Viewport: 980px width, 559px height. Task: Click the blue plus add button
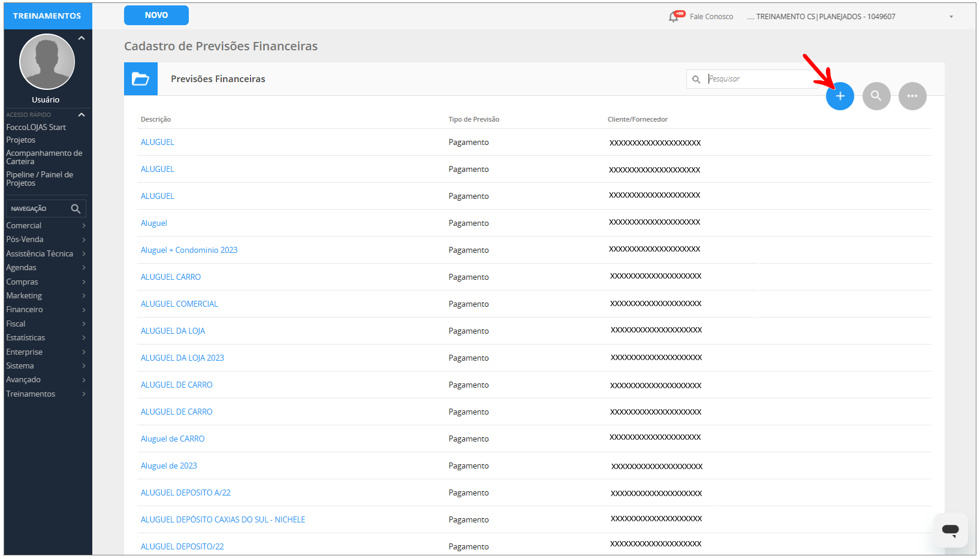840,96
